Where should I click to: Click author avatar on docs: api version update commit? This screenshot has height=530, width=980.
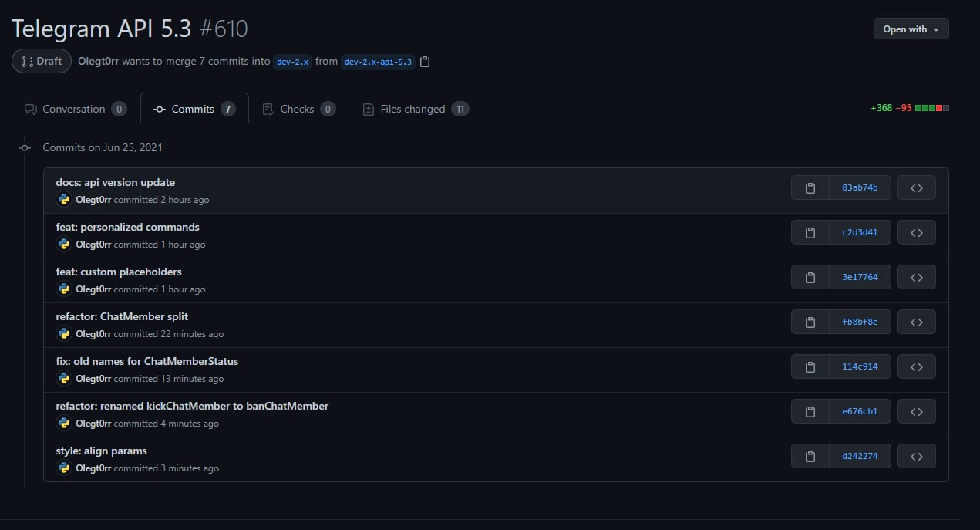[x=64, y=200]
